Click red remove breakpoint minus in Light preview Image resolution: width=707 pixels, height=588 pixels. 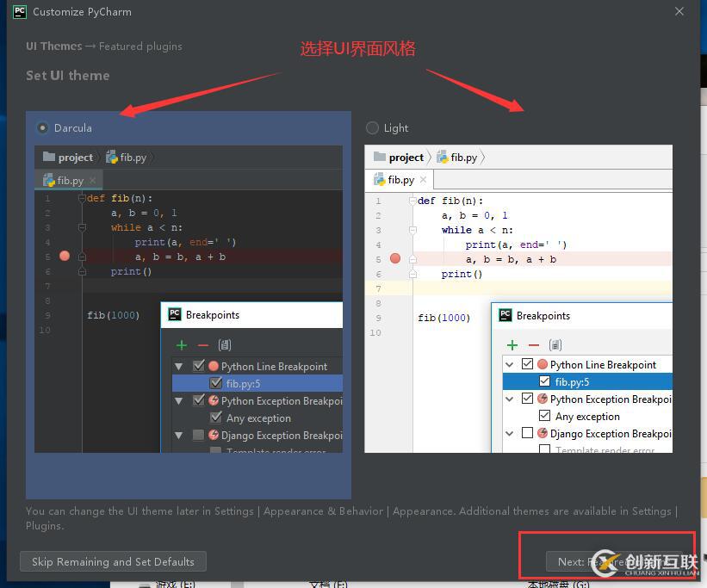534,345
